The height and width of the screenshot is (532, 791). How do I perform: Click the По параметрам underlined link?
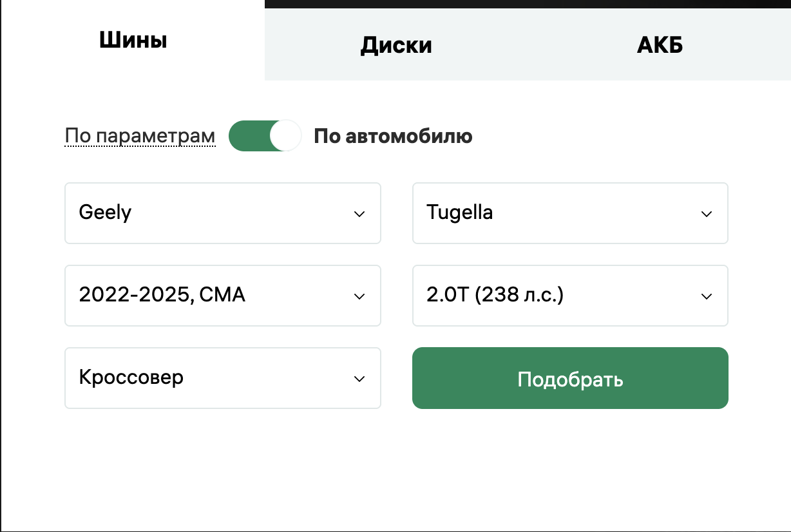pos(139,135)
